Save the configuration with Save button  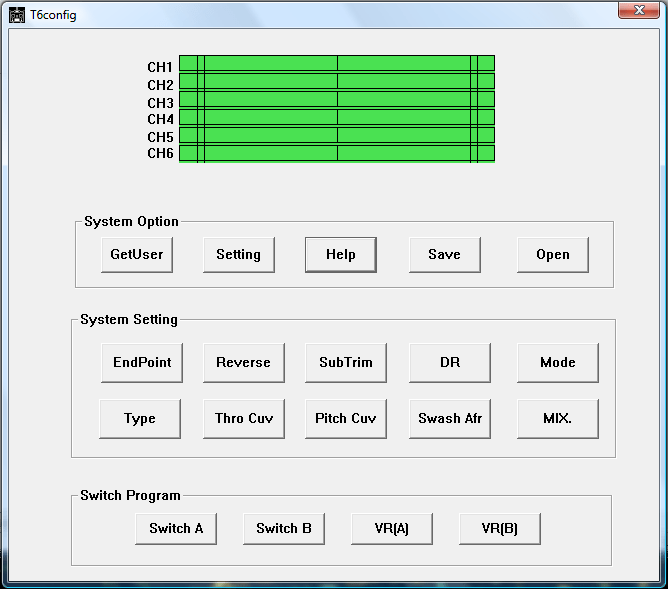tap(445, 255)
